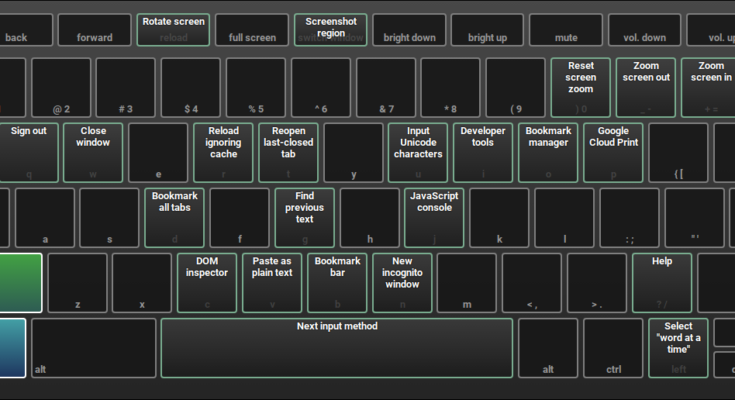Hit the Sign out key

29,152
